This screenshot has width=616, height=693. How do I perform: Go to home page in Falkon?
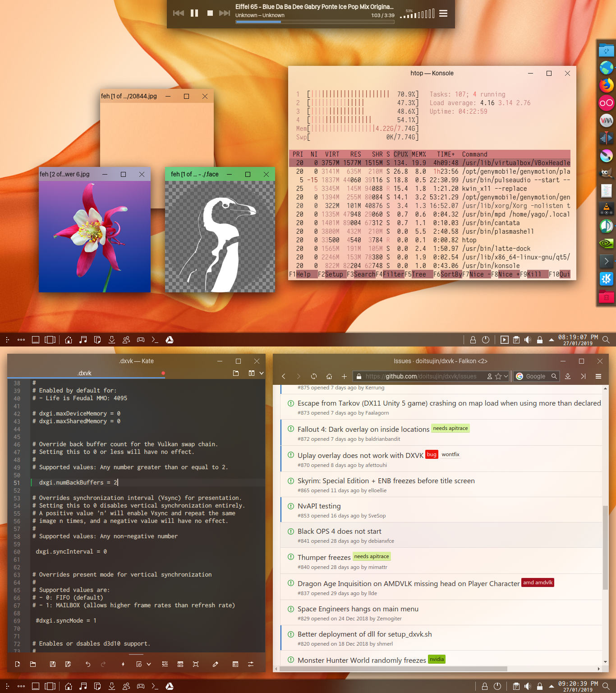[329, 376]
